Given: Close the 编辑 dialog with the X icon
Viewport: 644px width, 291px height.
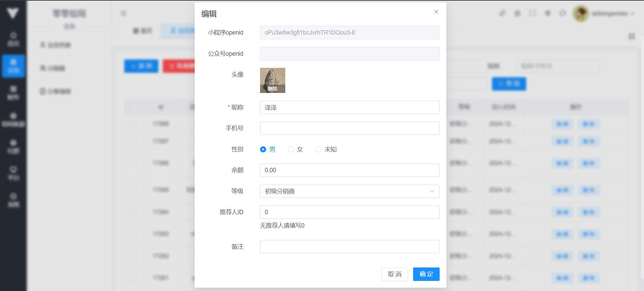Looking at the screenshot, I should point(436,12).
